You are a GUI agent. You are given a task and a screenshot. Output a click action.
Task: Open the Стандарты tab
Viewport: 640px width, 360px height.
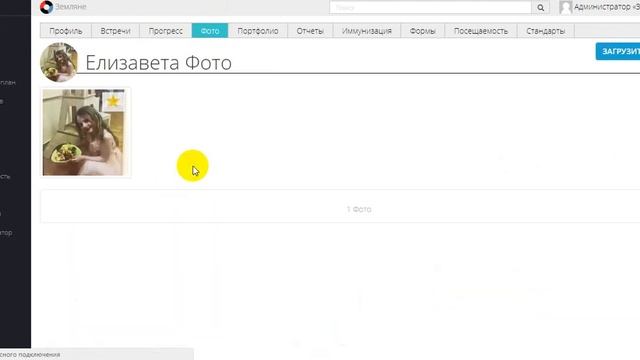tap(546, 31)
